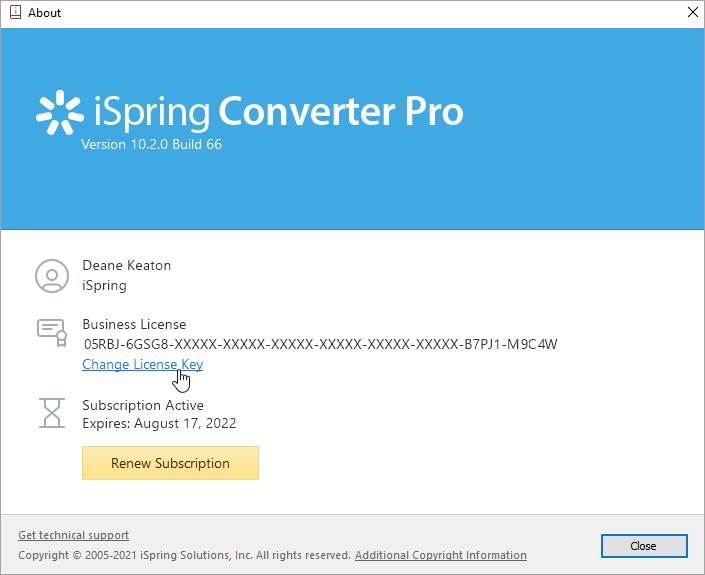Click the About window title icon

15,12
